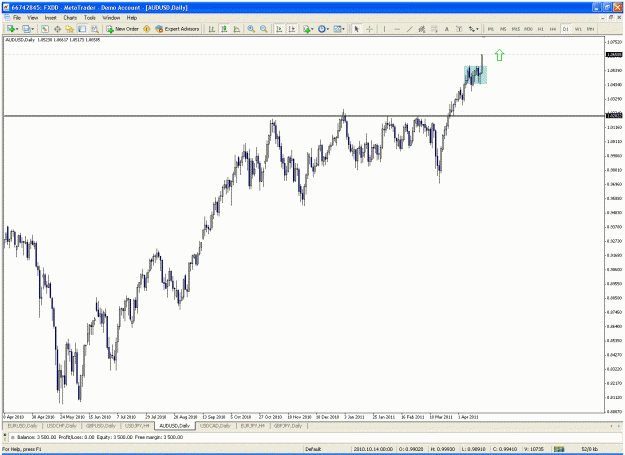The image size is (625, 455).
Task: Toggle the Chart Shift icon
Action: [x=292, y=29]
